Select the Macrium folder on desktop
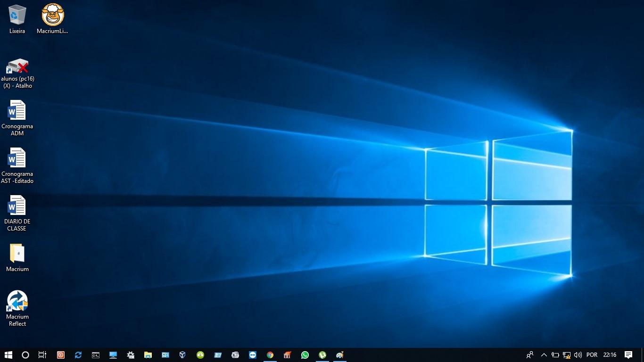 [x=17, y=258]
